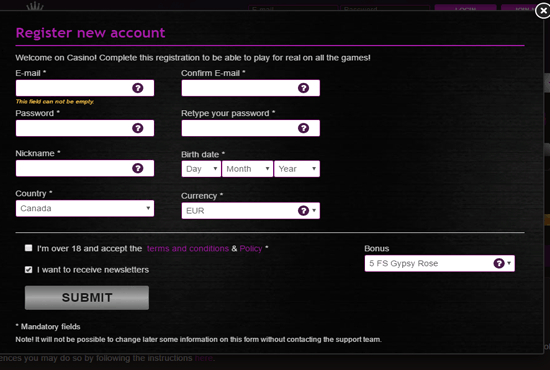This screenshot has width=550, height=370.
Task: Click the help icon in Confirm E-mail field
Action: tap(303, 88)
